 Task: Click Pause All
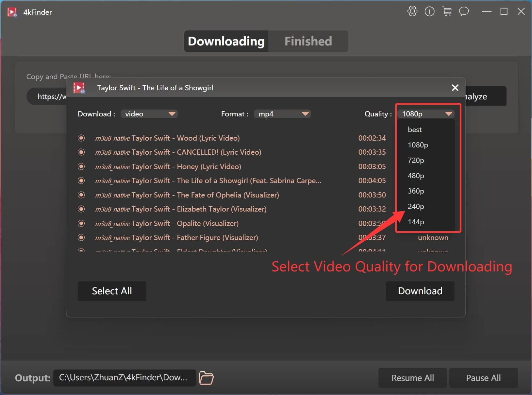pyautogui.click(x=483, y=378)
